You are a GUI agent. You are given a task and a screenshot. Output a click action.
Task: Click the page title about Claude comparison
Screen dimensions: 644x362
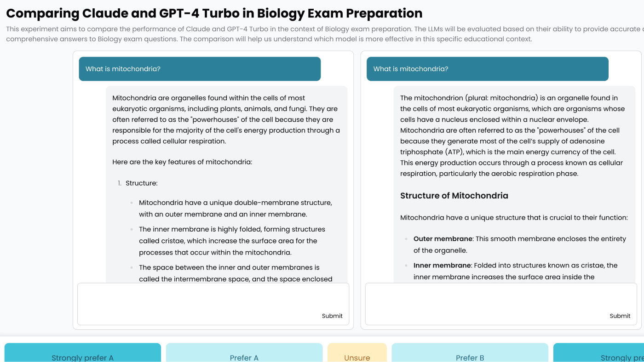(214, 13)
